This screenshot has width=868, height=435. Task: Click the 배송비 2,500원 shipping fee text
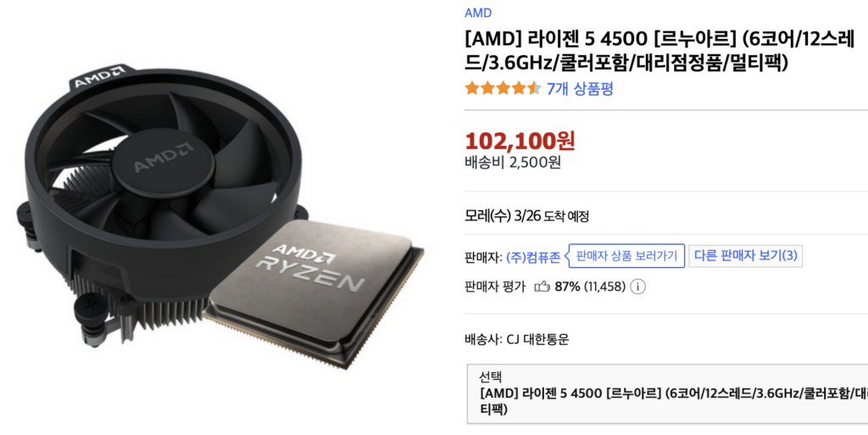(513, 162)
